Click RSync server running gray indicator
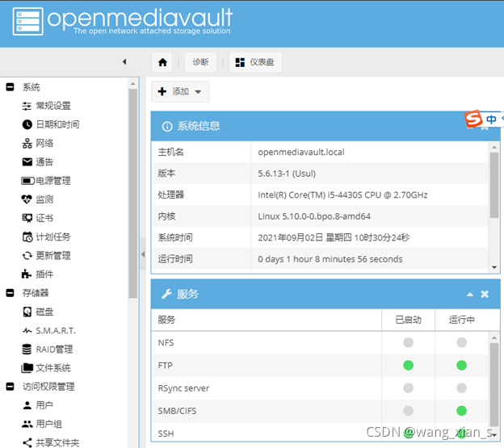 (461, 388)
